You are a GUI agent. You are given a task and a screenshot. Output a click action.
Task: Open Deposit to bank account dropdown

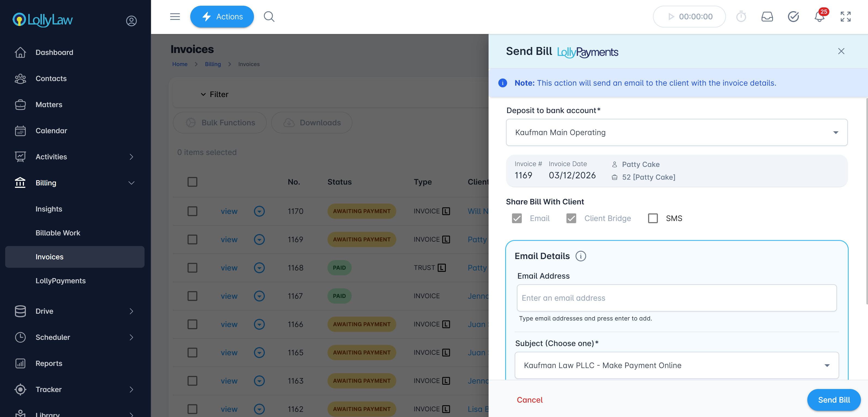pos(676,132)
